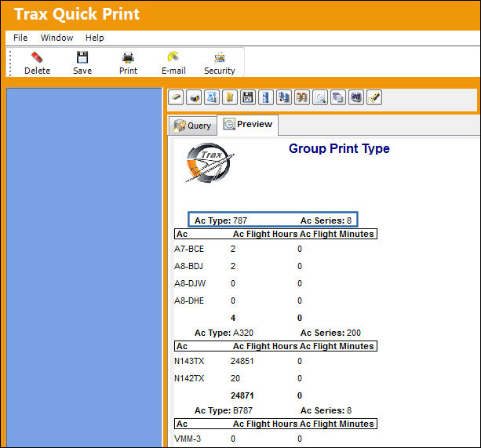
Task: Click the Security button label
Action: (220, 71)
